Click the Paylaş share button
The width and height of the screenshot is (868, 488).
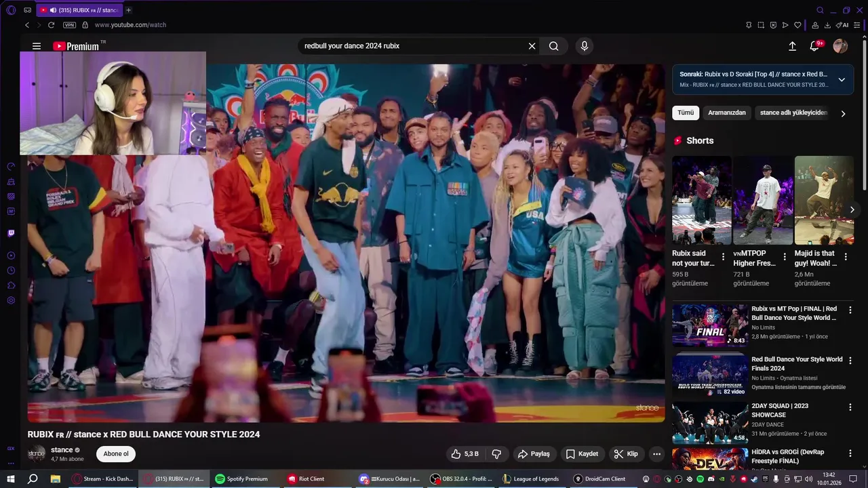click(x=534, y=454)
